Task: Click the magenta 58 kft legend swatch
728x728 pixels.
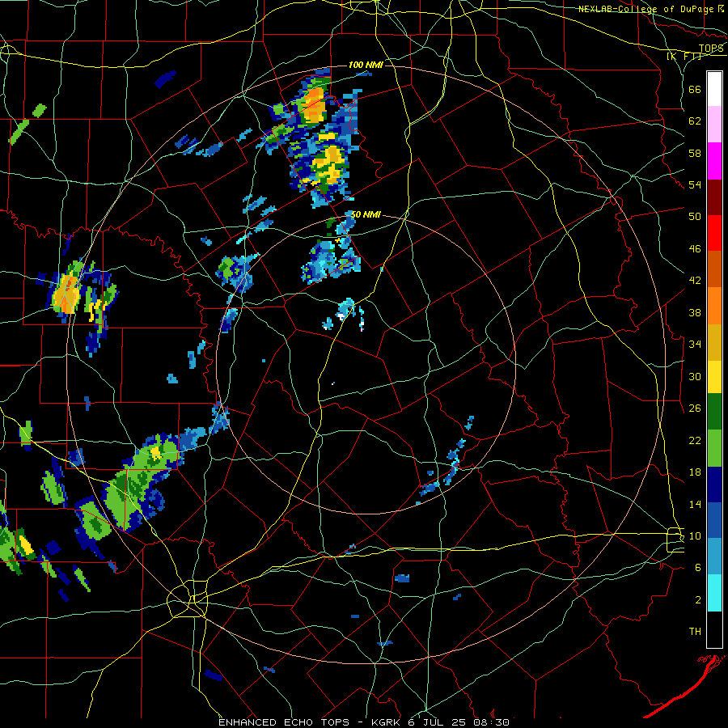Action: [x=714, y=161]
